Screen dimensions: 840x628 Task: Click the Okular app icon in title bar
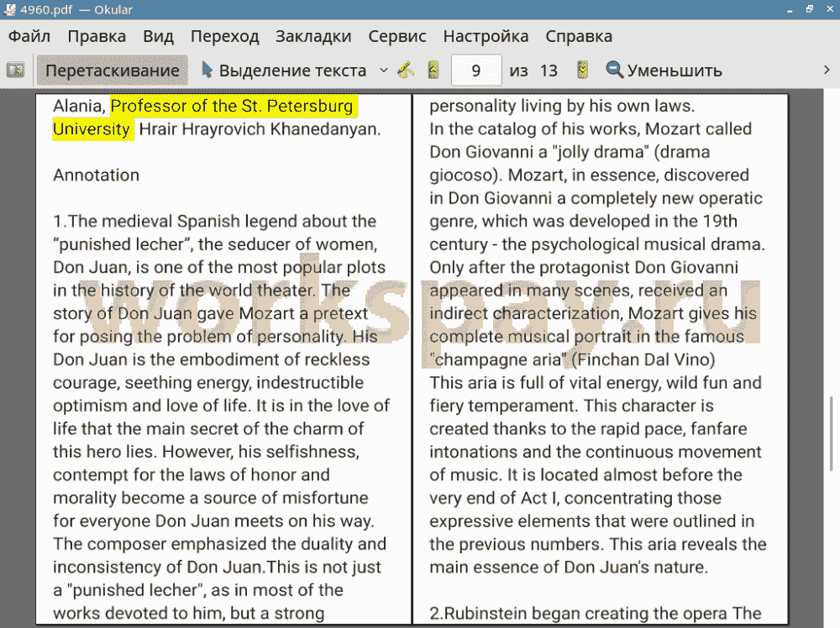(9, 9)
